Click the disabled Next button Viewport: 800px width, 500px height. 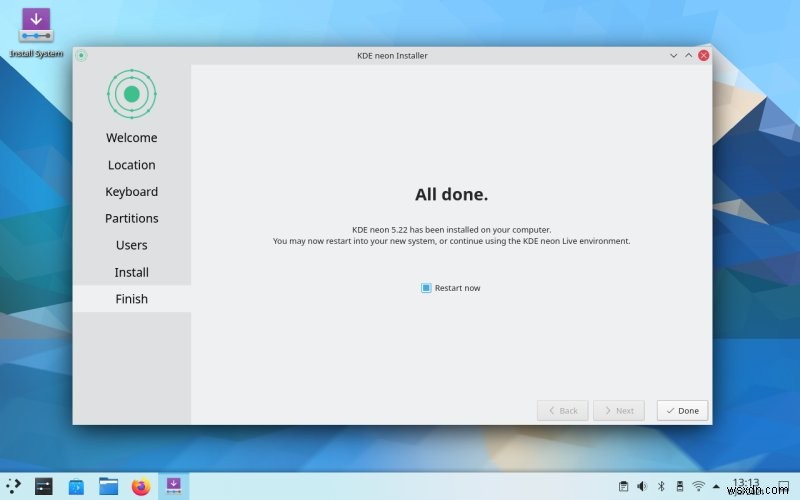[619, 411]
